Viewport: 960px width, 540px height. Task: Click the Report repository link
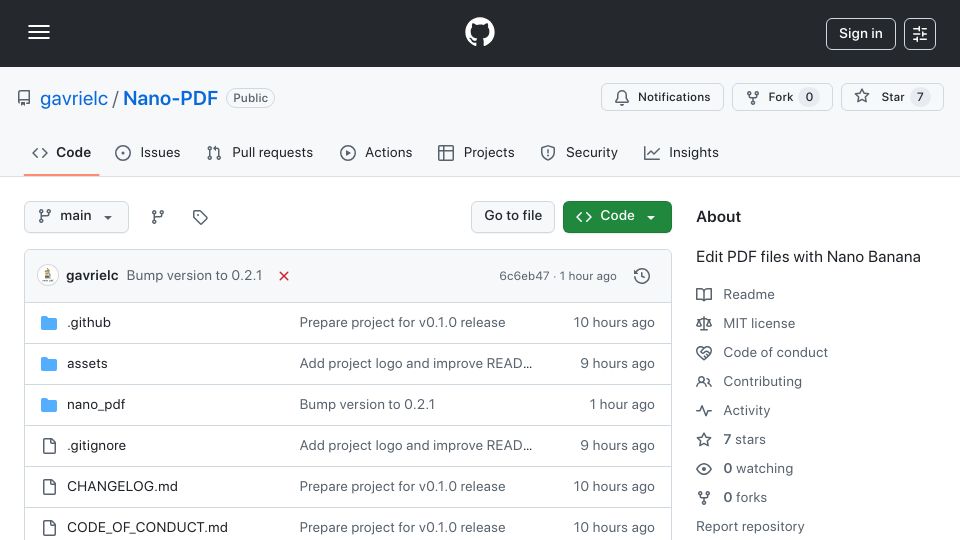(x=750, y=527)
